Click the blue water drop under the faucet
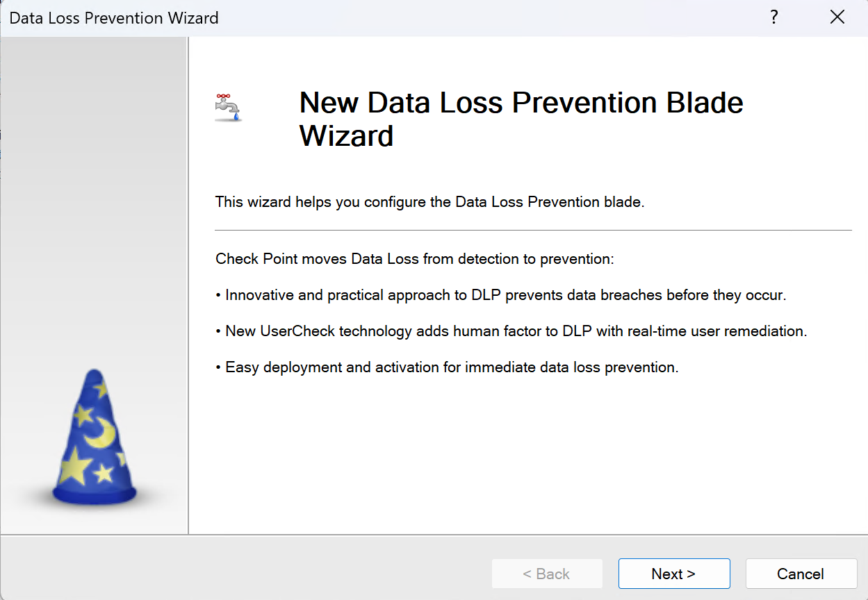 coord(236,117)
